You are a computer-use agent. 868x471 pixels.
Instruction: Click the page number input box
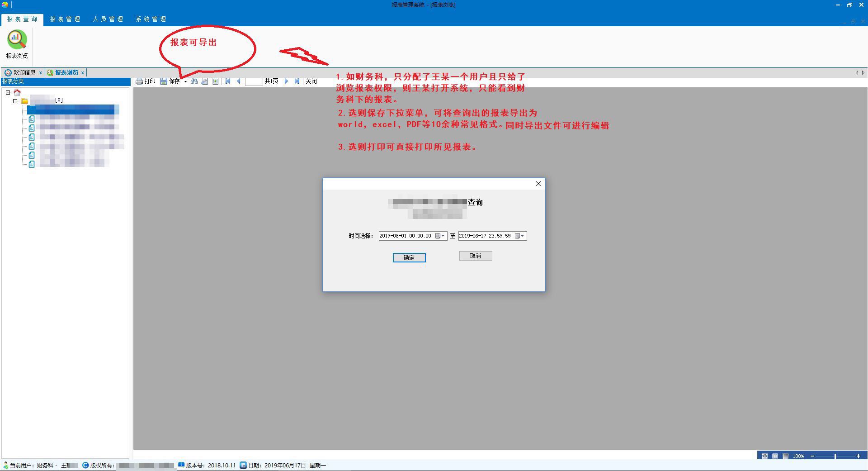(254, 81)
